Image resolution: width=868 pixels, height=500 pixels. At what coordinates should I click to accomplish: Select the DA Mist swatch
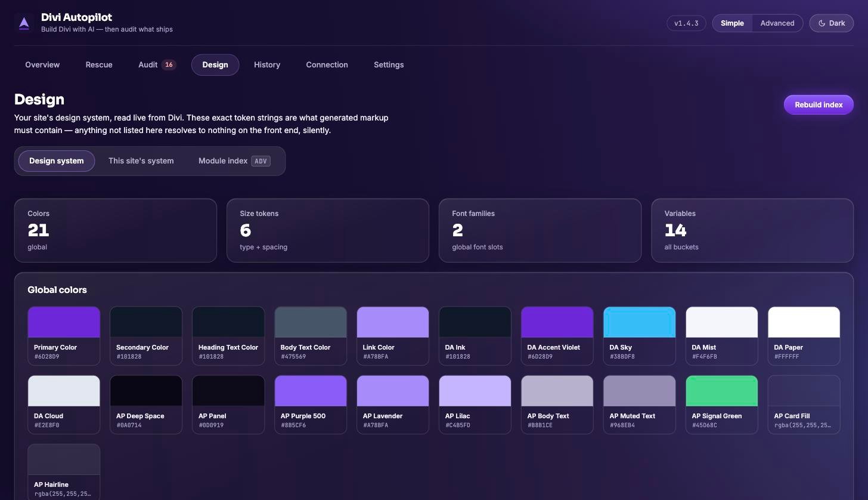[x=722, y=336]
